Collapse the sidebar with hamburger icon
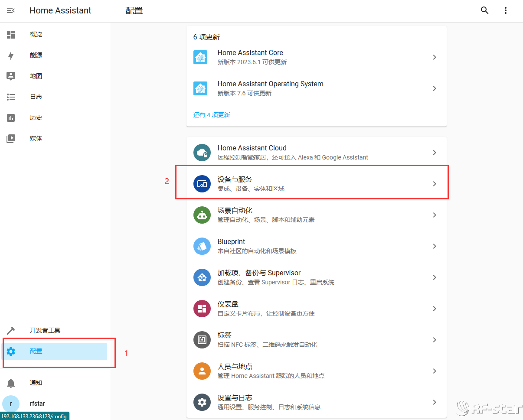This screenshot has height=420, width=523. click(x=11, y=10)
